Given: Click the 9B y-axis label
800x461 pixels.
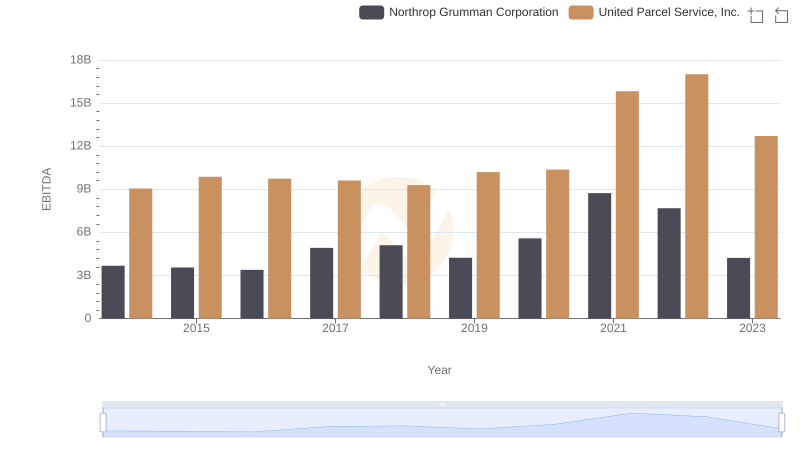Looking at the screenshot, I should point(84,189).
